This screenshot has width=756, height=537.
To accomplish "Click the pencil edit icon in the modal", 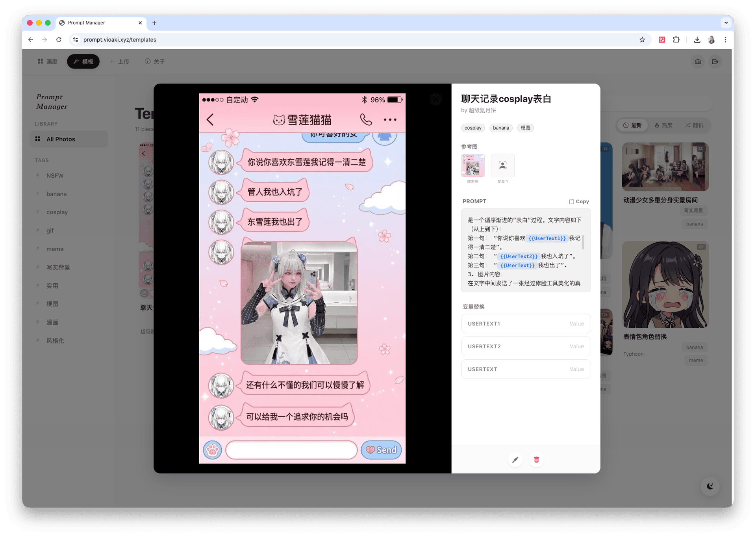I will point(515,459).
